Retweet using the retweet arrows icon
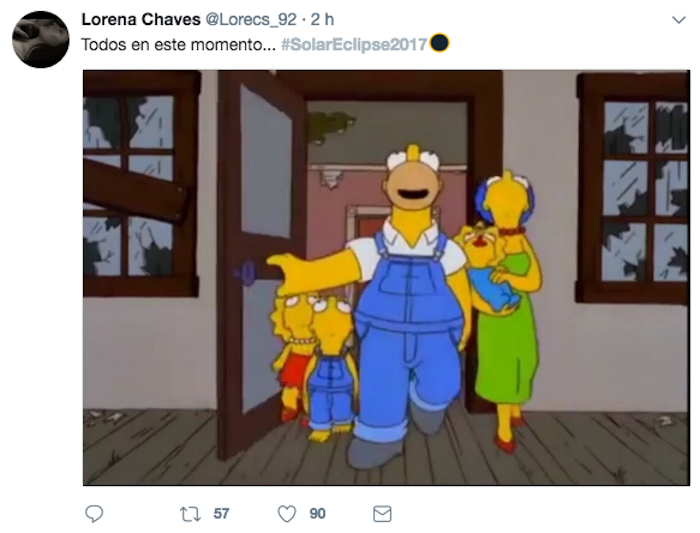700x533 pixels. 190,514
